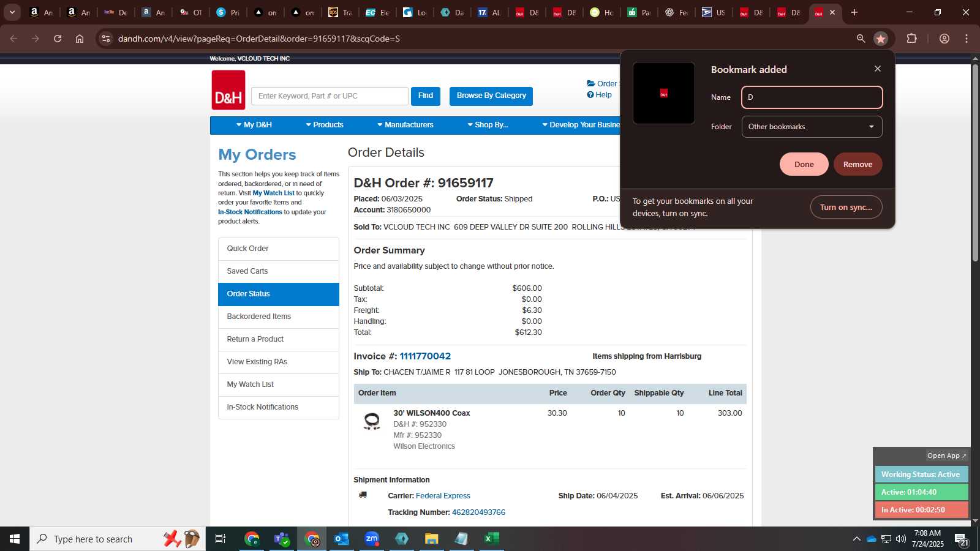
Task: Open Microsoft Teams from the taskbar
Action: 282,539
